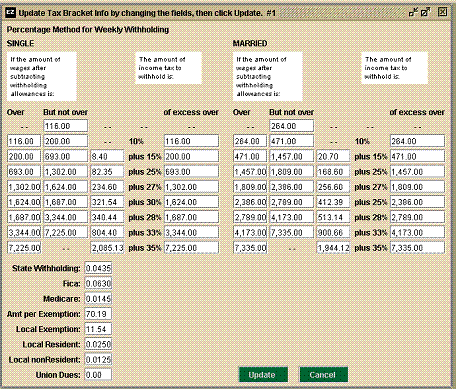
Task: Click 'Percentage Method for Weekly Withholding' heading
Action: pyautogui.click(x=88, y=30)
